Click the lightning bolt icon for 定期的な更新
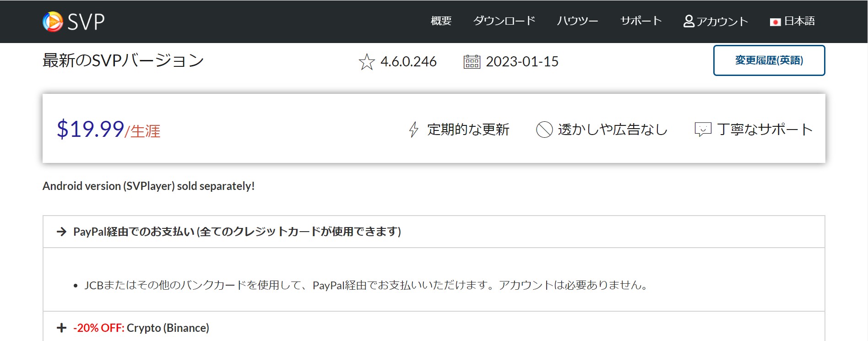The image size is (868, 341). [414, 130]
